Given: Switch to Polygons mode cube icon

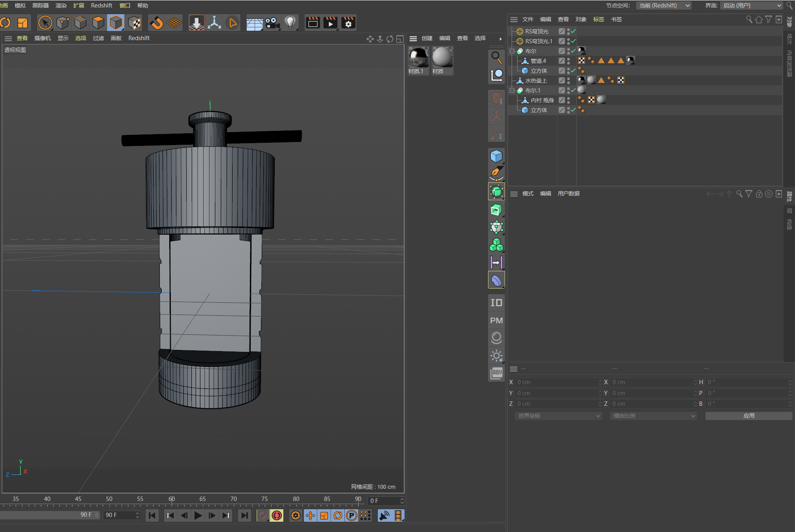Looking at the screenshot, I should 98,23.
